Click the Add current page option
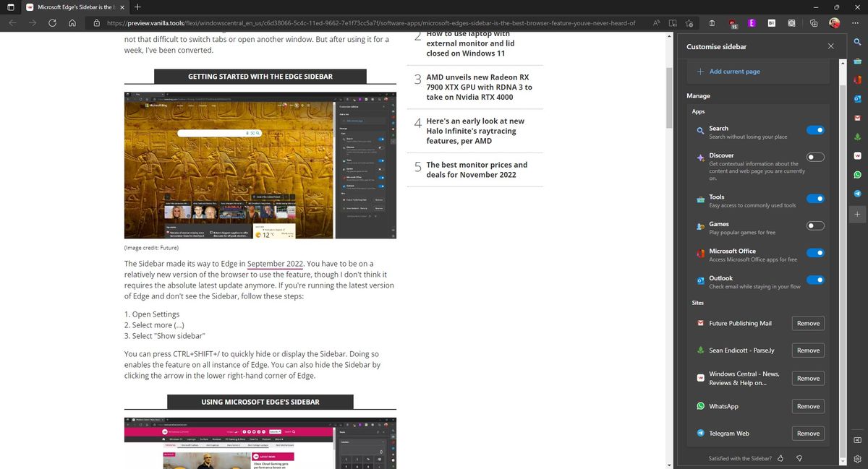 [x=735, y=71]
